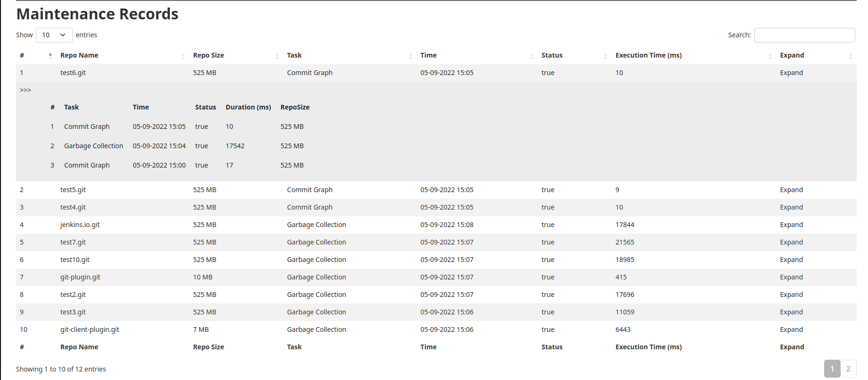This screenshot has width=868, height=380.
Task: Collapse the test6.git row via Expand
Action: pyautogui.click(x=791, y=73)
